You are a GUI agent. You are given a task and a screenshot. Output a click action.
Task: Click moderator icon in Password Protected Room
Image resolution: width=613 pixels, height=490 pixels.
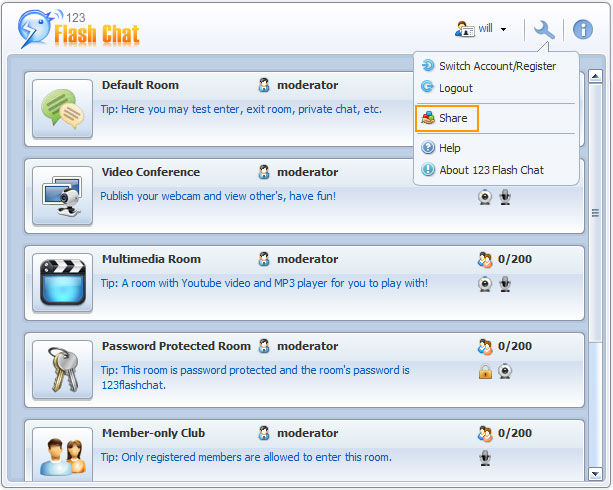click(x=264, y=346)
